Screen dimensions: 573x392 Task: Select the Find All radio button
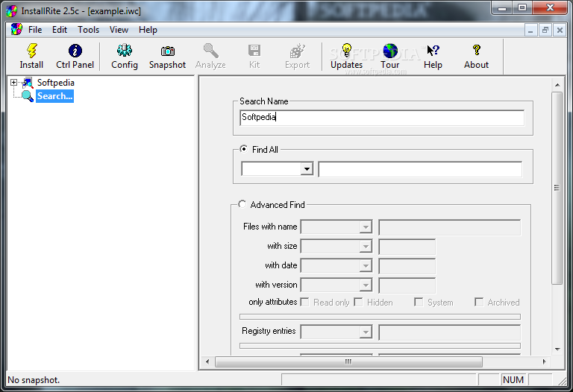pyautogui.click(x=243, y=149)
